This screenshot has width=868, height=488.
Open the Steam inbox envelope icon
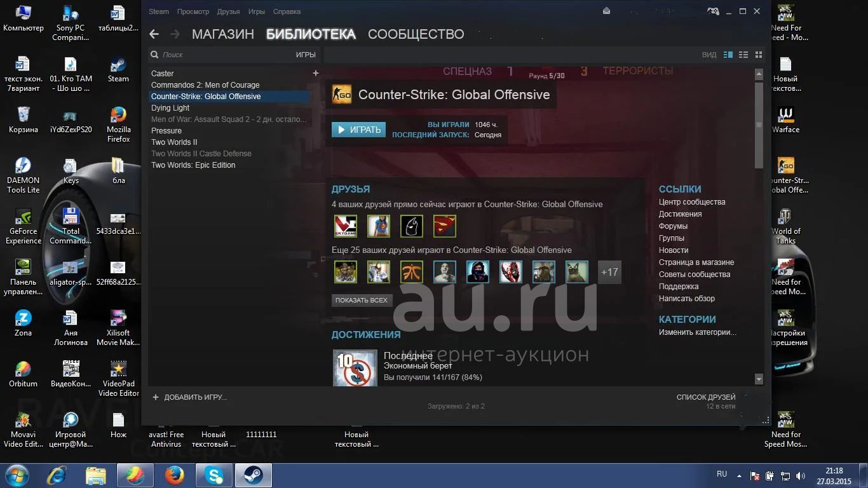click(x=607, y=11)
